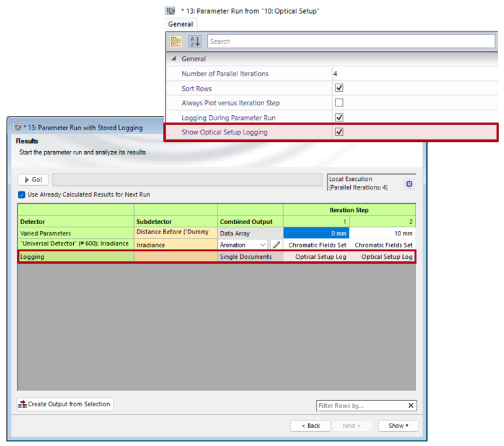Toggle the Sort Rows checkbox
This screenshot has height=446, width=504.
click(x=339, y=89)
